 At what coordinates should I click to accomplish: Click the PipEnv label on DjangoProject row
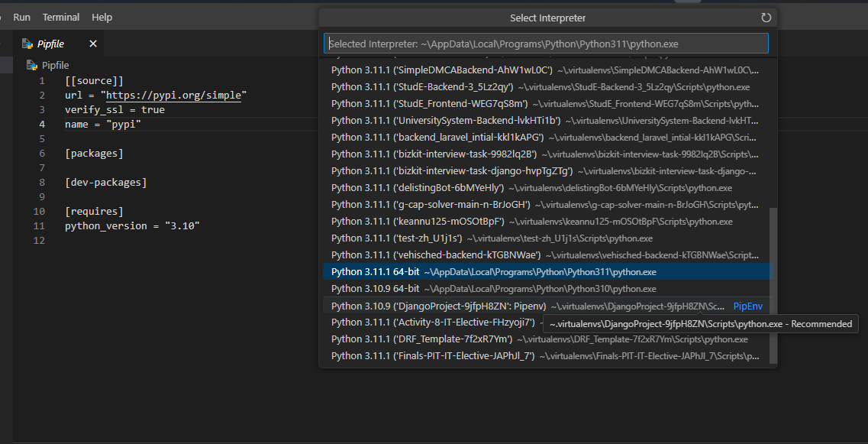coord(747,306)
